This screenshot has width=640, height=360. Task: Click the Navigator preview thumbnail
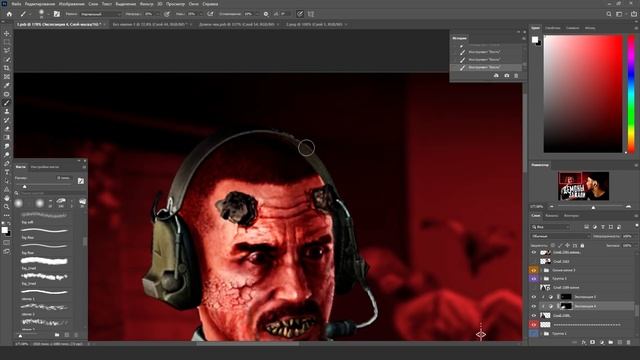click(x=584, y=186)
